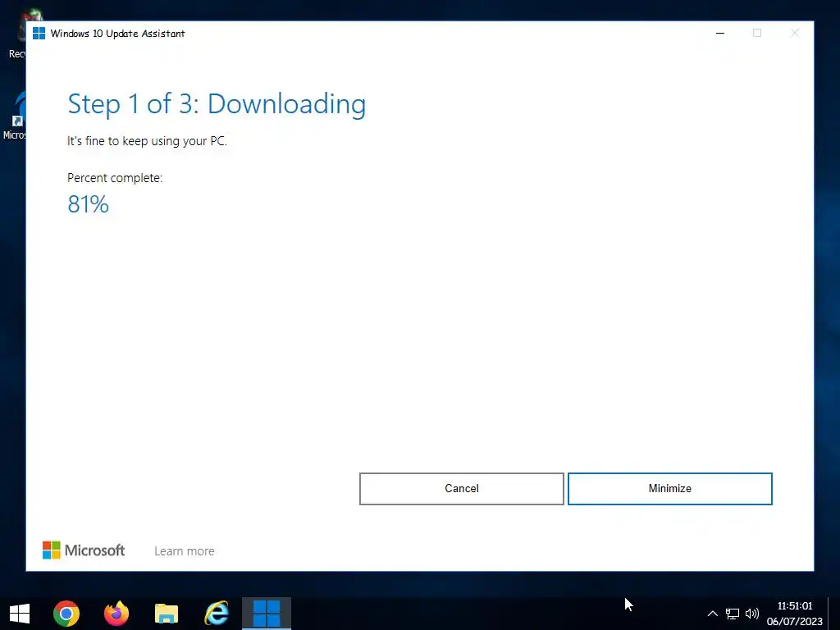840x630 pixels.
Task: Click the Show desktop strip
Action: (835, 614)
